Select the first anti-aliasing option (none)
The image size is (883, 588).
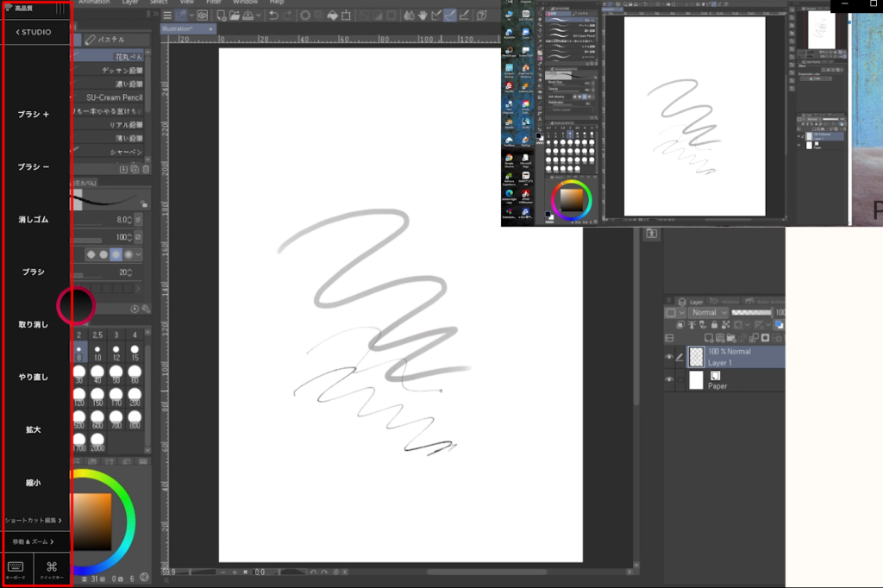(x=91, y=254)
